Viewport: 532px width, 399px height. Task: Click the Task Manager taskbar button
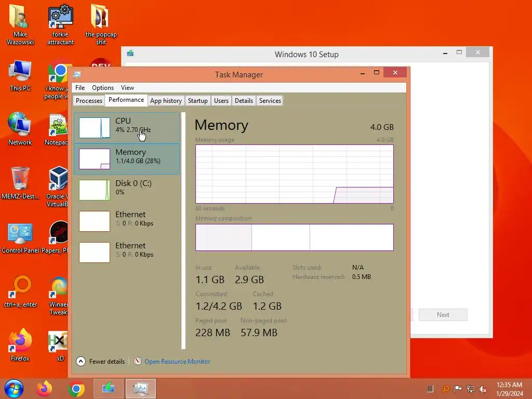(140, 389)
